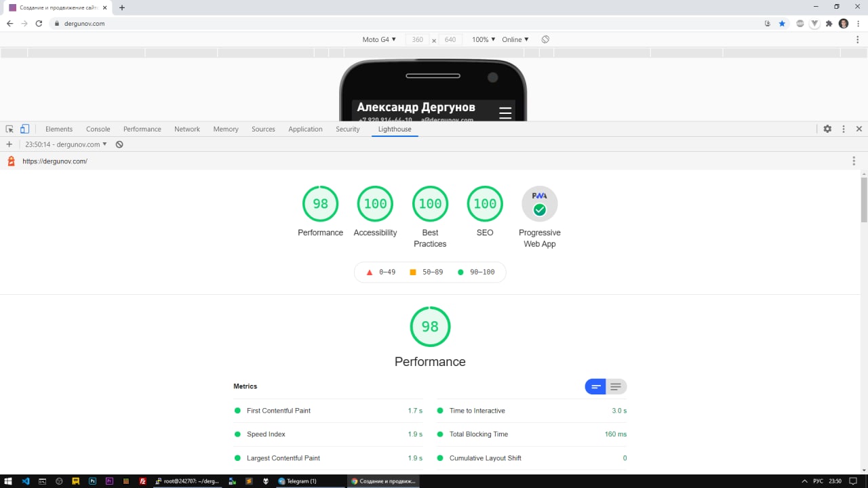This screenshot has width=868, height=488.
Task: Click the browser forward arrow
Action: tap(24, 23)
